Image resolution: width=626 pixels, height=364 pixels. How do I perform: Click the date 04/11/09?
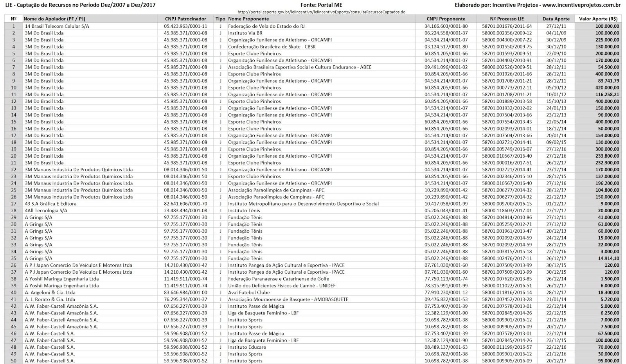556,33
